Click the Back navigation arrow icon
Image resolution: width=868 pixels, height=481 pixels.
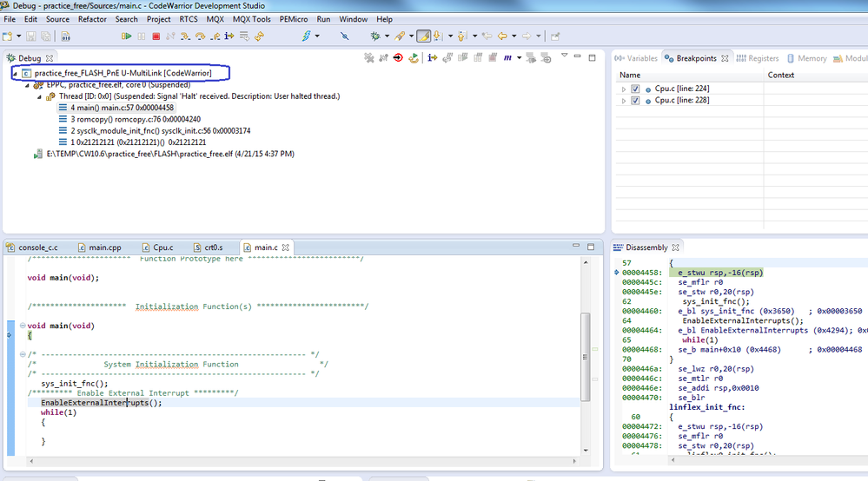502,36
